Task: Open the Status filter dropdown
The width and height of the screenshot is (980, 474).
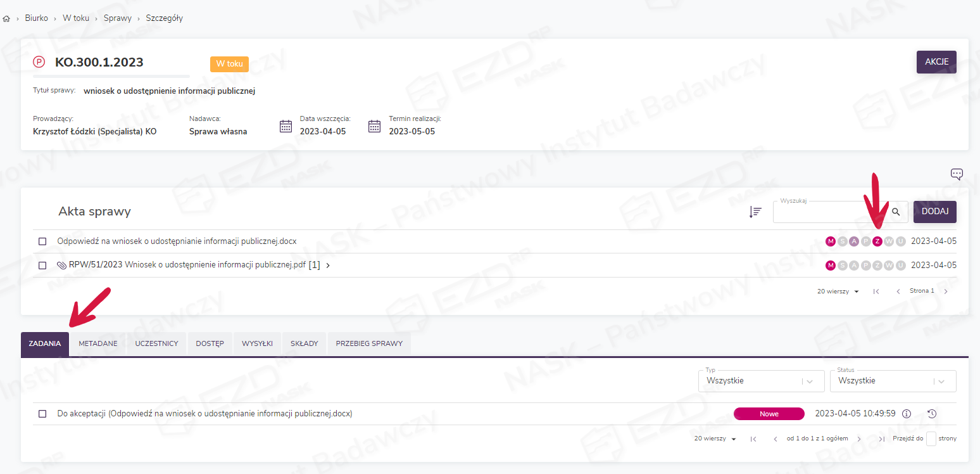Action: pyautogui.click(x=893, y=381)
